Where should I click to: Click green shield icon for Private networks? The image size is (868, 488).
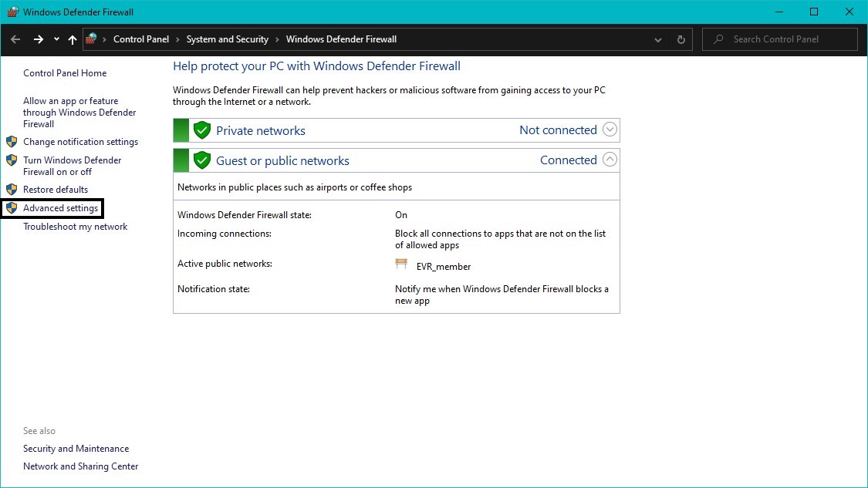click(x=202, y=130)
